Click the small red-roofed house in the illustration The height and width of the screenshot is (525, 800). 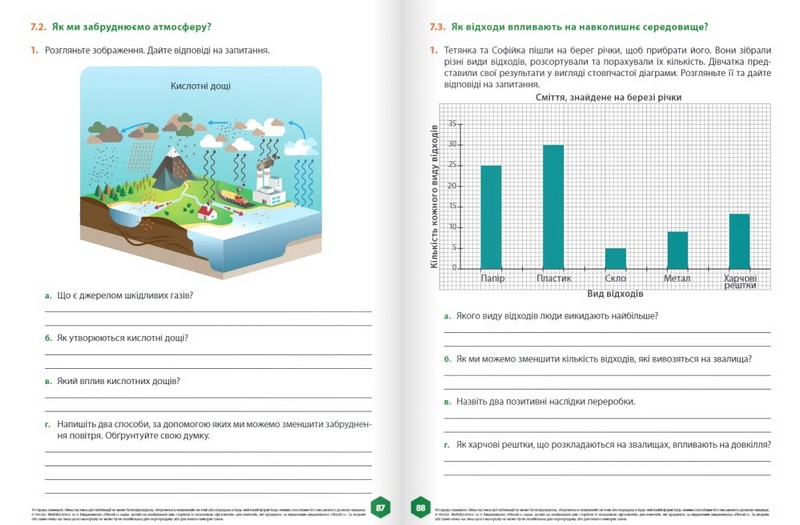pyautogui.click(x=207, y=211)
